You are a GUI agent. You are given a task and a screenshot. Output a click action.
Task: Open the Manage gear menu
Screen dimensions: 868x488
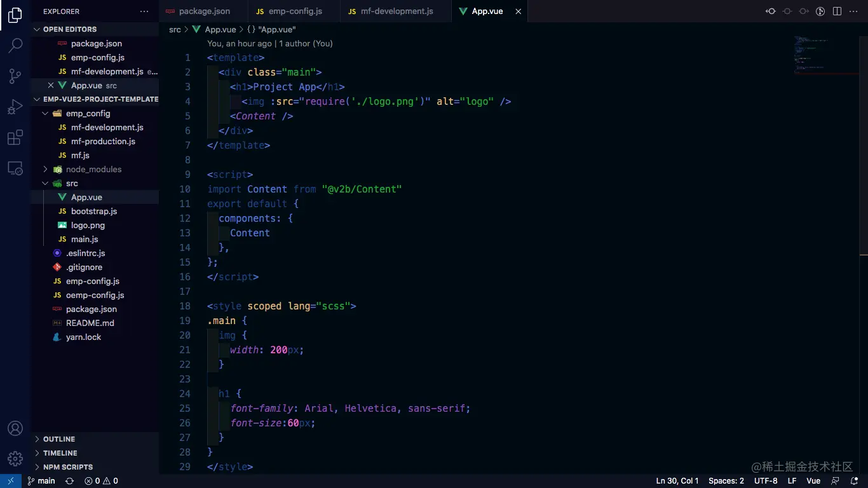15,459
